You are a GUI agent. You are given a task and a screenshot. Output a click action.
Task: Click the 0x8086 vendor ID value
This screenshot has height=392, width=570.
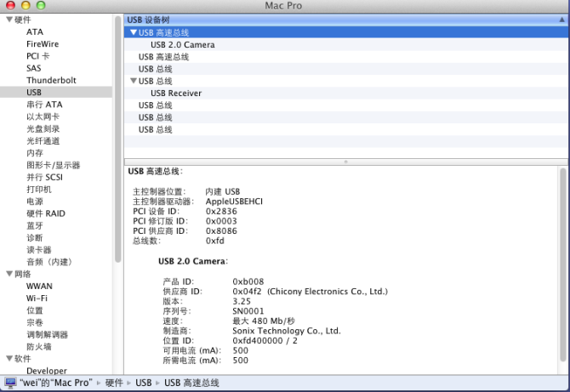coord(221,231)
